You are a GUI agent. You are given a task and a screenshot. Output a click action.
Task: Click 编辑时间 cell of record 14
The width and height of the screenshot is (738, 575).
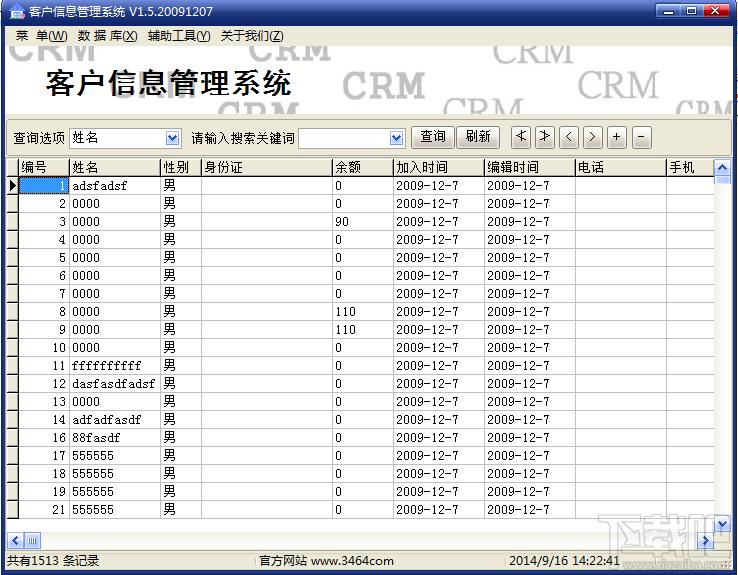point(530,420)
